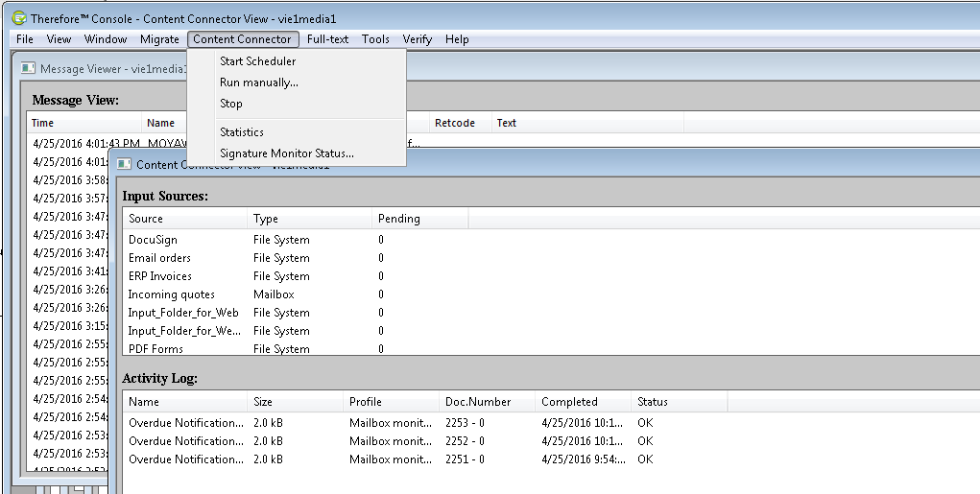Open Statistics from the dropdown menu
980x494 pixels.
tap(297, 131)
